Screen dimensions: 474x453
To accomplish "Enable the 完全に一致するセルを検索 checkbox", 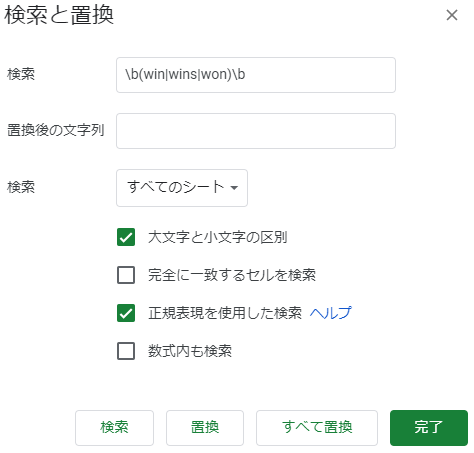I will pos(126,275).
